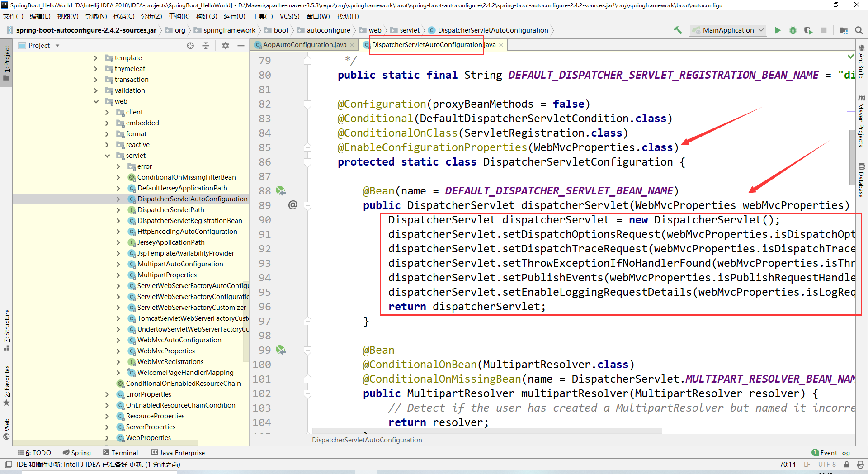Select WebMvcProperties in the project tree

[x=166, y=351]
